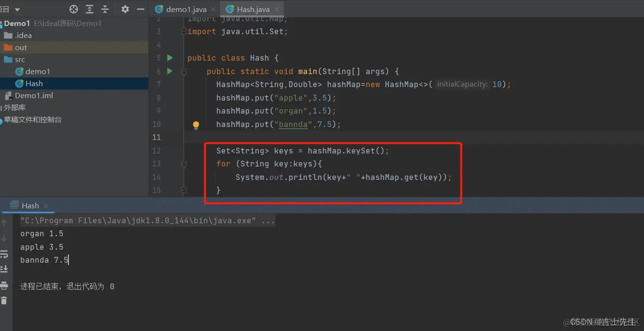The height and width of the screenshot is (331, 644).
Task: Select the Hash.java editor tab
Action: [253, 9]
